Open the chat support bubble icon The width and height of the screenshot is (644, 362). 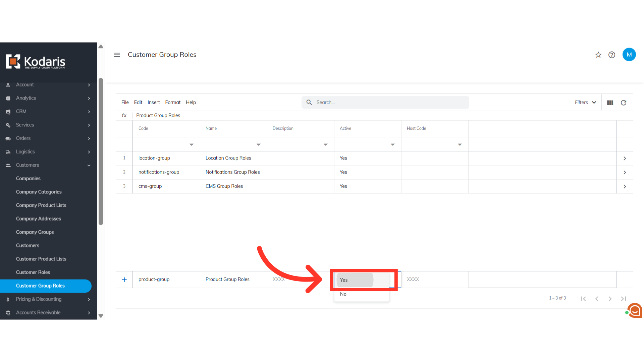[x=635, y=310]
